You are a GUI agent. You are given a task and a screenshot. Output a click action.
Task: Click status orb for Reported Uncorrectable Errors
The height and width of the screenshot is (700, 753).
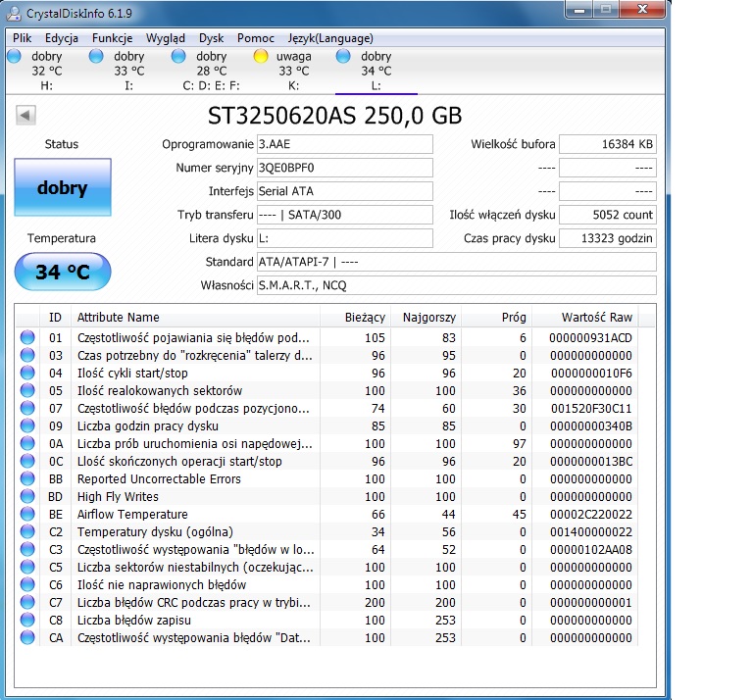click(27, 478)
